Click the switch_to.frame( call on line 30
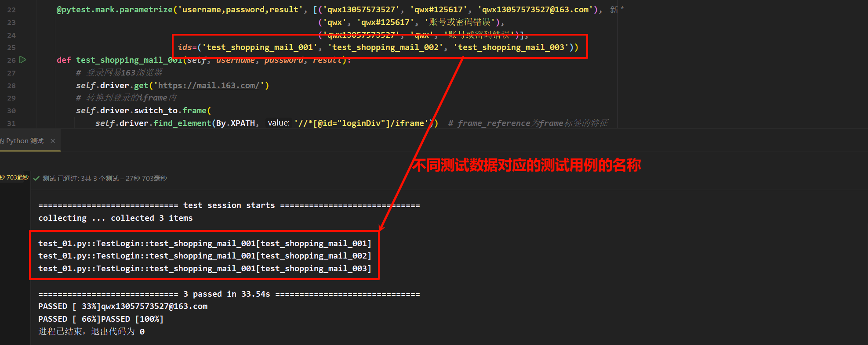This screenshot has width=868, height=345. point(173,111)
